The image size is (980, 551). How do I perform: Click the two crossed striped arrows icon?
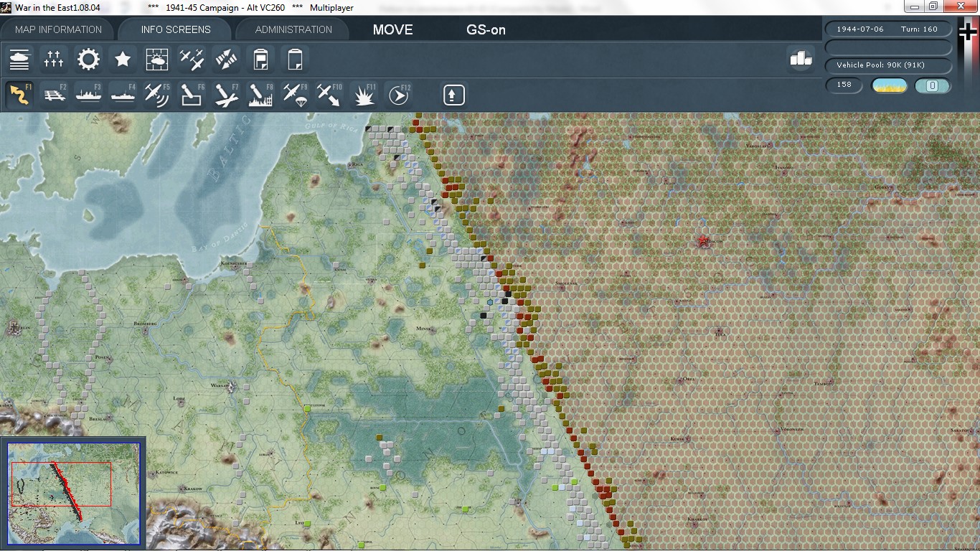click(x=226, y=59)
